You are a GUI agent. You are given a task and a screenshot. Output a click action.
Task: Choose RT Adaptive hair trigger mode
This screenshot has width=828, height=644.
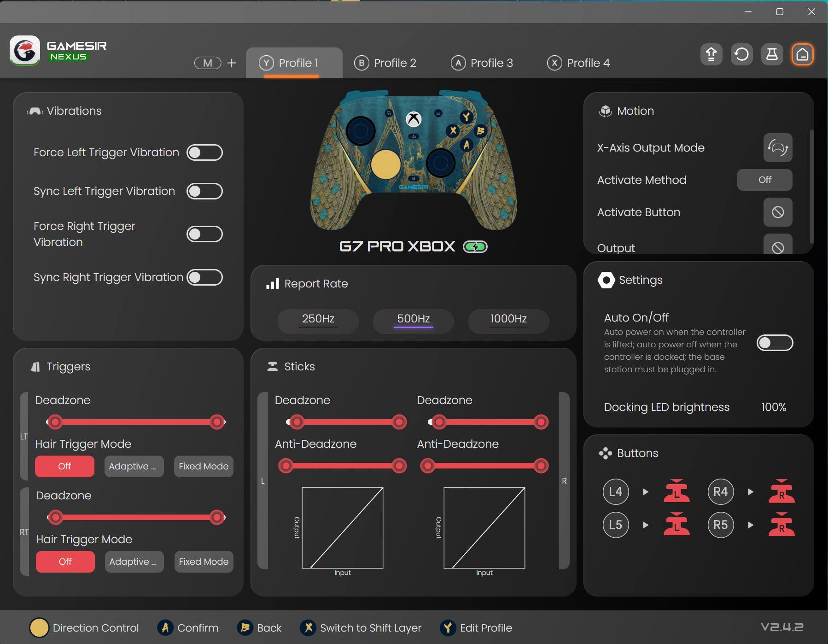134,562
